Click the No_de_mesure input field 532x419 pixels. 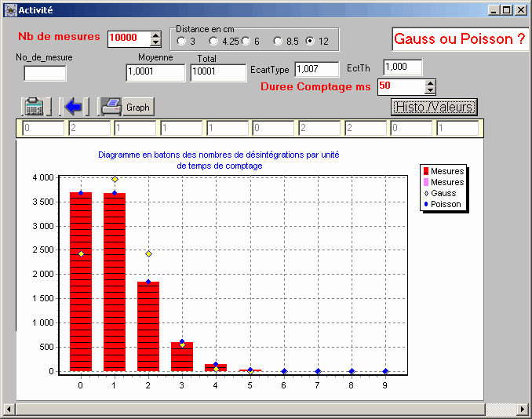point(45,73)
